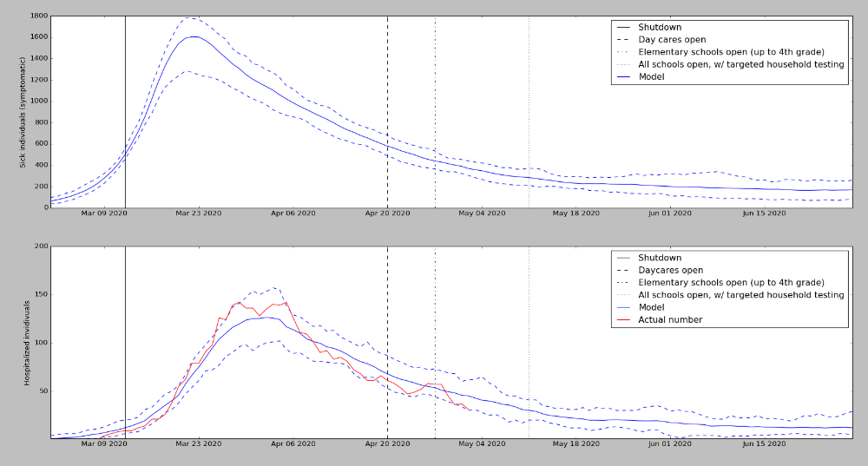Click the 'Hospitalized invidivuals' y-axis title

[x=27, y=342]
